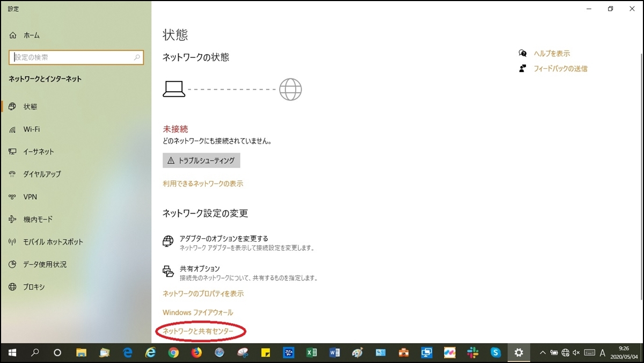644x363 pixels.
Task: Open ネットワークと共有センター
Action: [200, 331]
